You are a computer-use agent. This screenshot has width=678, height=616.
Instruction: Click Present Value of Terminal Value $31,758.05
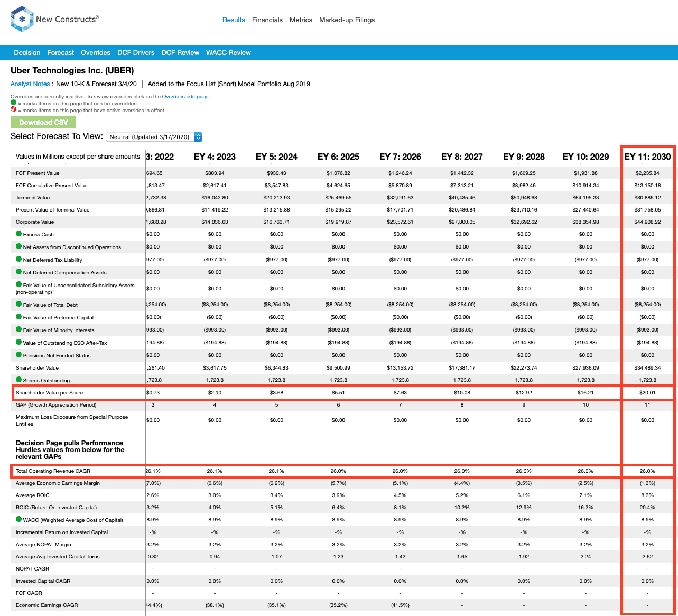tap(647, 210)
